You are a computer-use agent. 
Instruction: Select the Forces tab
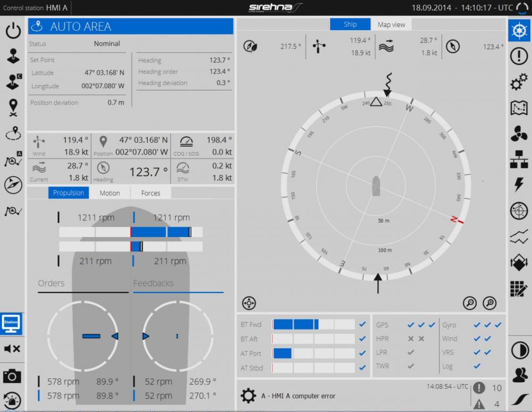coord(151,193)
